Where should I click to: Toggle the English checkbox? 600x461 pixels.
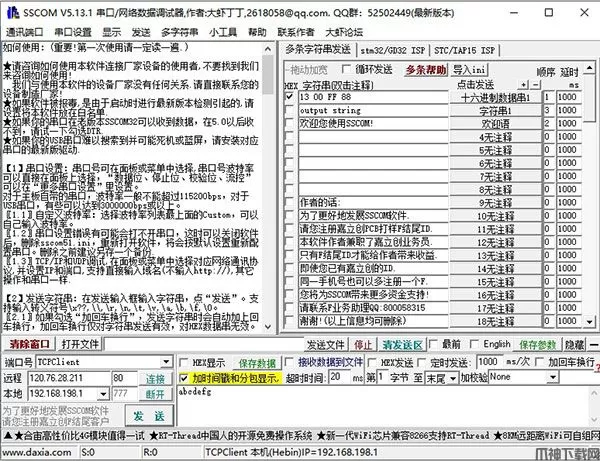(474, 344)
